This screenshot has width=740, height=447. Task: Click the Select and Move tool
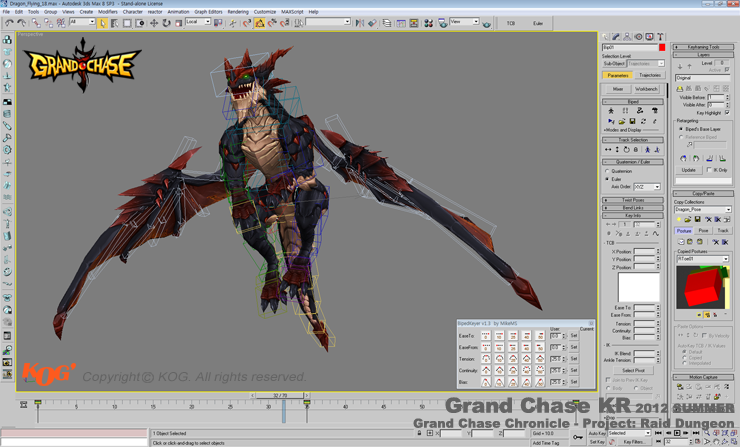[153, 23]
